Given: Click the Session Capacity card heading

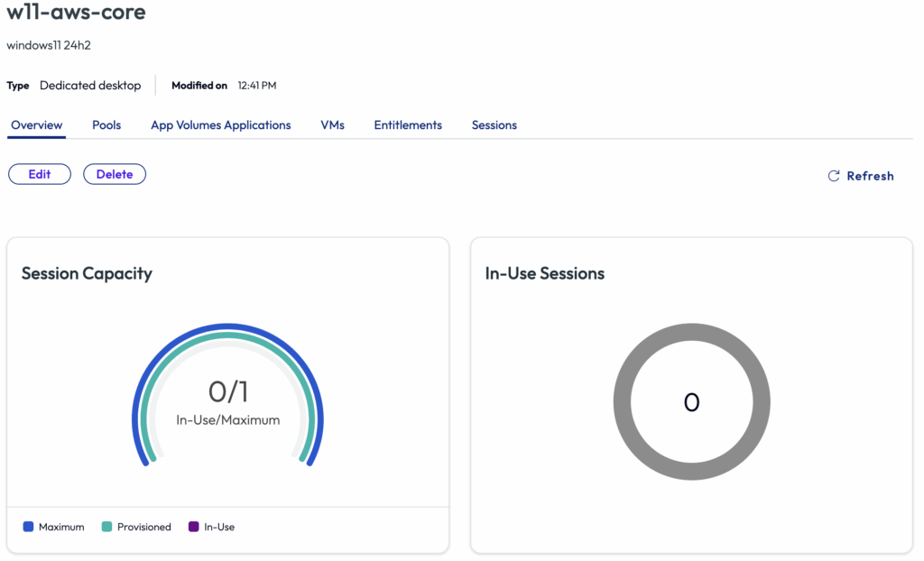Looking at the screenshot, I should [87, 273].
